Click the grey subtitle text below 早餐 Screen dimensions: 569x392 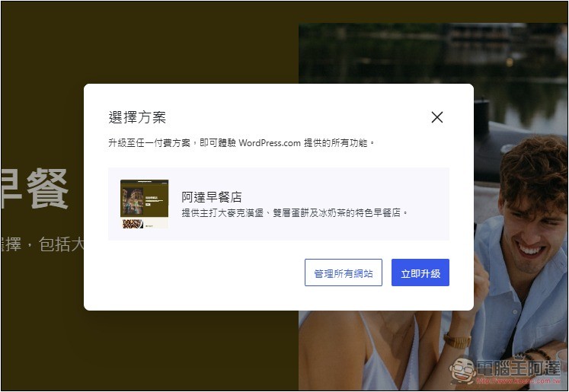(x=42, y=244)
